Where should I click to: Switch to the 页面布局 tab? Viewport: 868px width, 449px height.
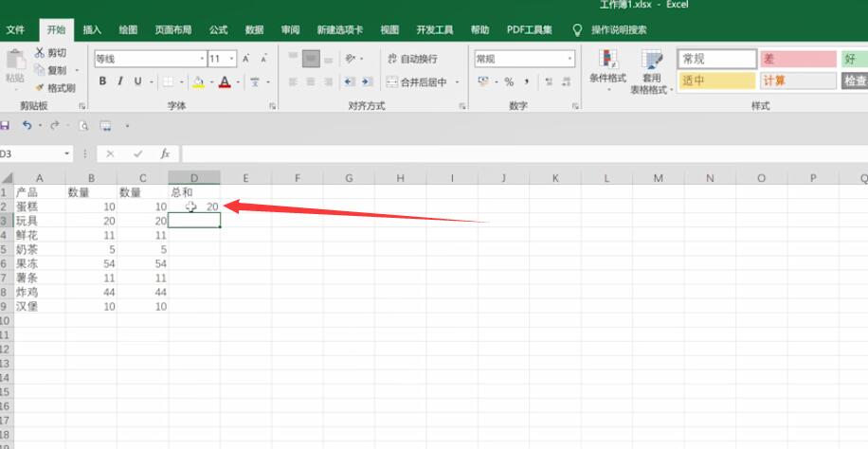173,30
